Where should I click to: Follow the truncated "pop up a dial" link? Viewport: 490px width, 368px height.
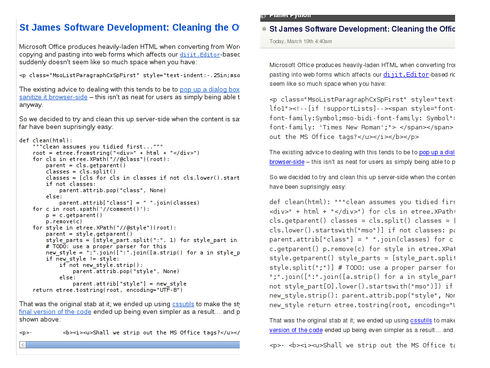pos(437,152)
